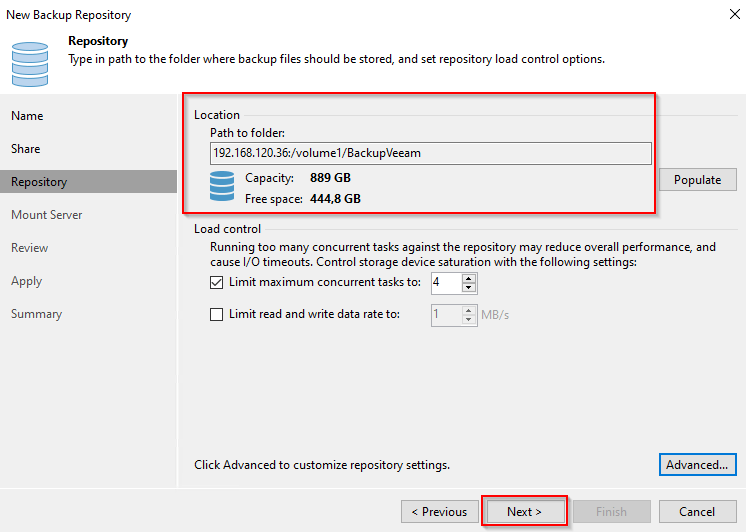Click the repository database icon in header

(30, 63)
